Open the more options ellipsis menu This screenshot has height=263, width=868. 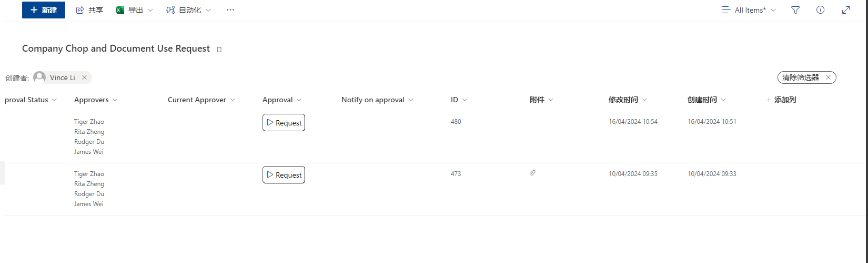pyautogui.click(x=230, y=10)
